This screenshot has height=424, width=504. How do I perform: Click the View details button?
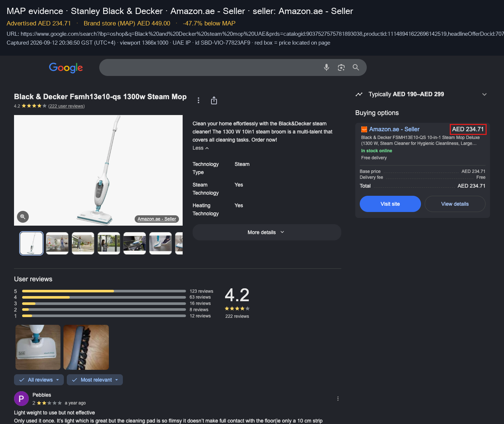point(455,204)
